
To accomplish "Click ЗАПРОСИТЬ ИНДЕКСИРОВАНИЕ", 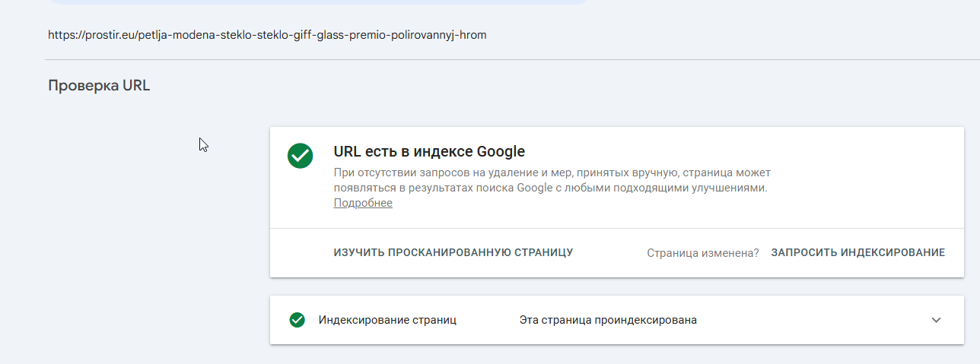I will point(857,252).
